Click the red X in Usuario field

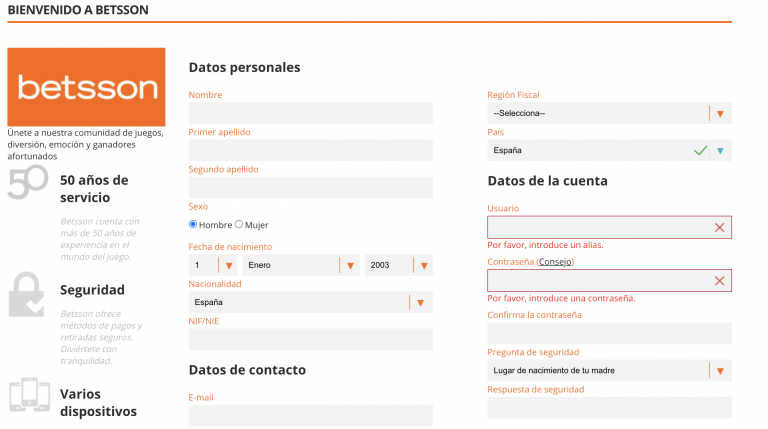(x=719, y=228)
